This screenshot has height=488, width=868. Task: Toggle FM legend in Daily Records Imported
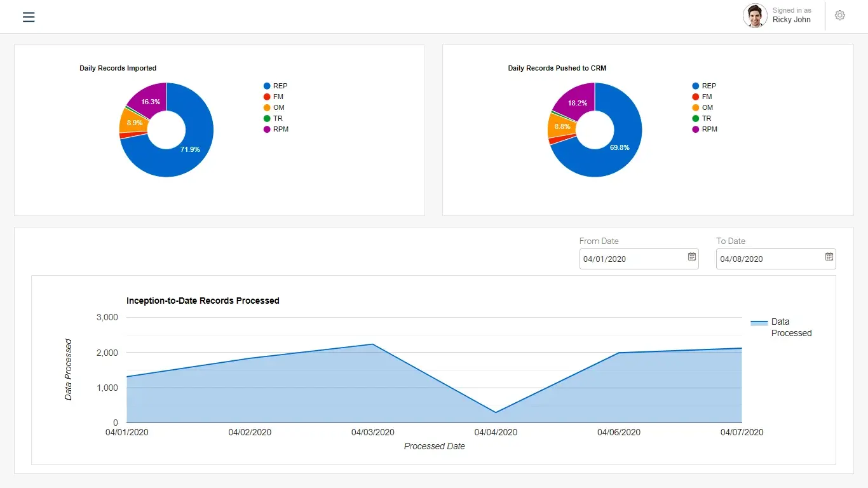[278, 97]
